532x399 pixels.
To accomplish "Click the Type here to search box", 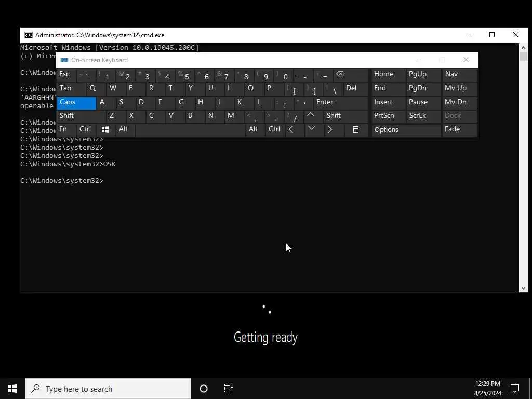I will (108, 389).
